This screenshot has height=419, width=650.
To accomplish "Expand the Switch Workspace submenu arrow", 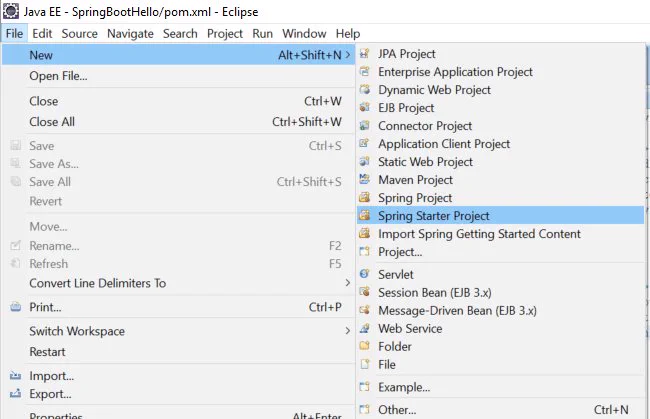I will coord(348,331).
